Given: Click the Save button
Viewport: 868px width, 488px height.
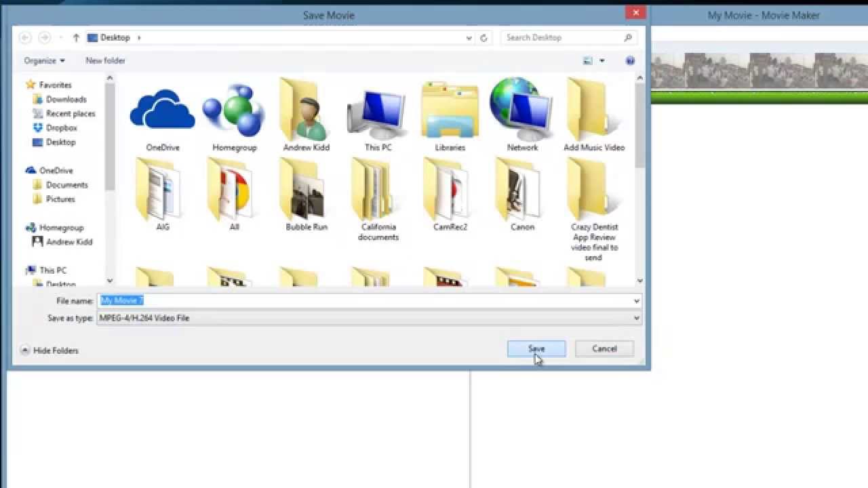Looking at the screenshot, I should point(536,349).
